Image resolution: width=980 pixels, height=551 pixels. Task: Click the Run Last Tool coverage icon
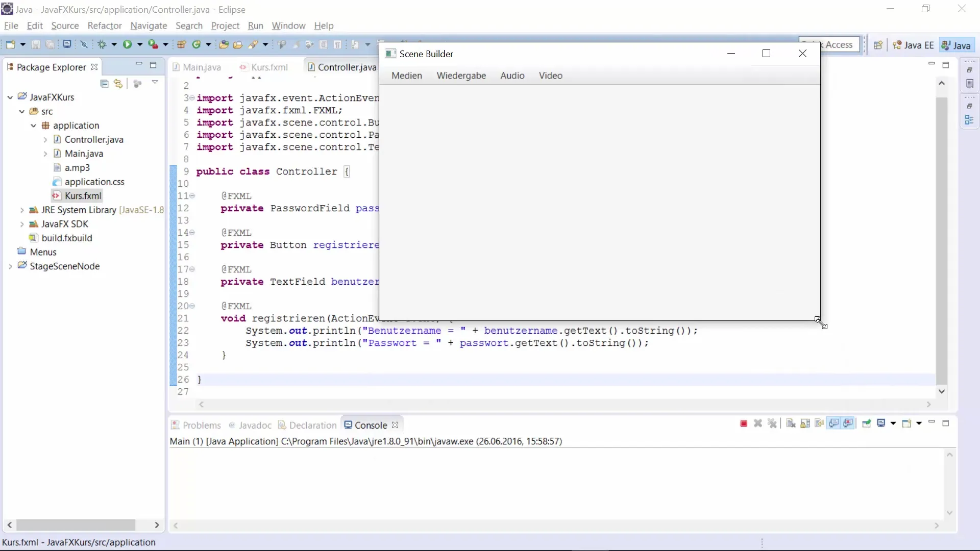[x=153, y=44]
